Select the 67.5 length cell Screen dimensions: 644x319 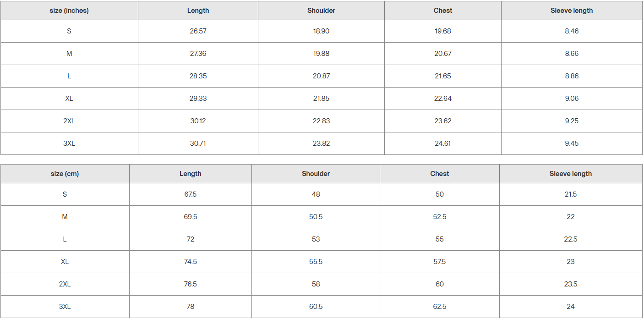click(x=190, y=194)
